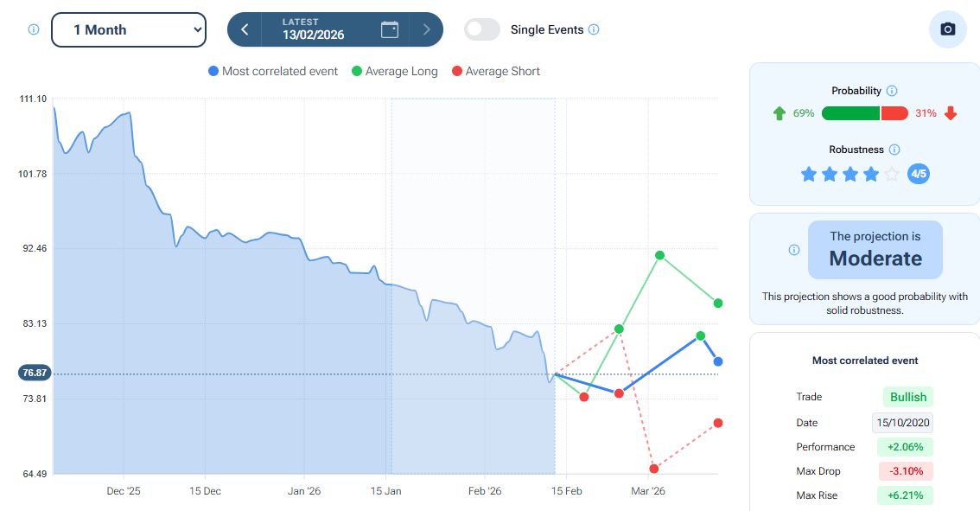Open the calendar date picker icon
Viewport: 980px width, 511px height.
[390, 29]
